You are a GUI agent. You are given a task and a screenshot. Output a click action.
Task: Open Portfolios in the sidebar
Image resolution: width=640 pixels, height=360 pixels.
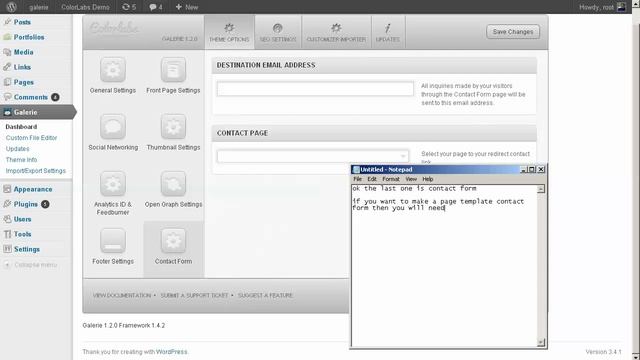coord(29,37)
